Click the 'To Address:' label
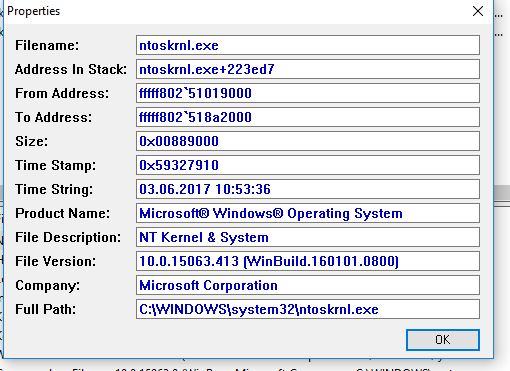This screenshot has height=371, width=510. point(53,117)
